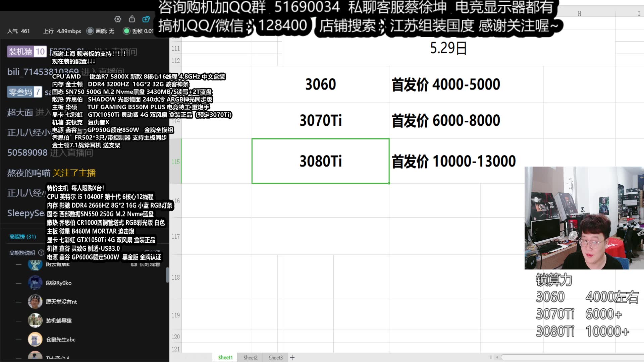Screen dimensions: 644x362
Task: Toggle the green stream connection status dot
Action: [126, 31]
